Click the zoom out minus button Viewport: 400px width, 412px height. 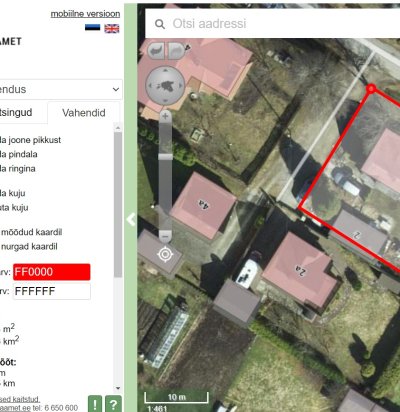[165, 236]
